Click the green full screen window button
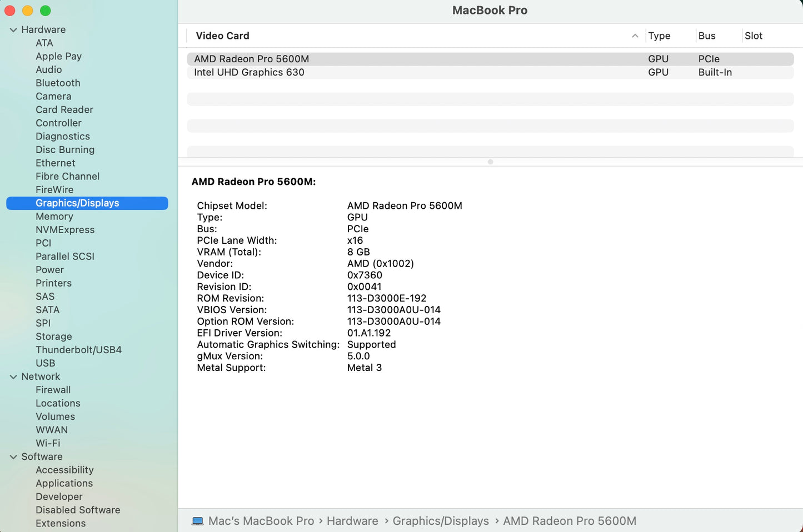This screenshot has height=532, width=803. [46, 11]
